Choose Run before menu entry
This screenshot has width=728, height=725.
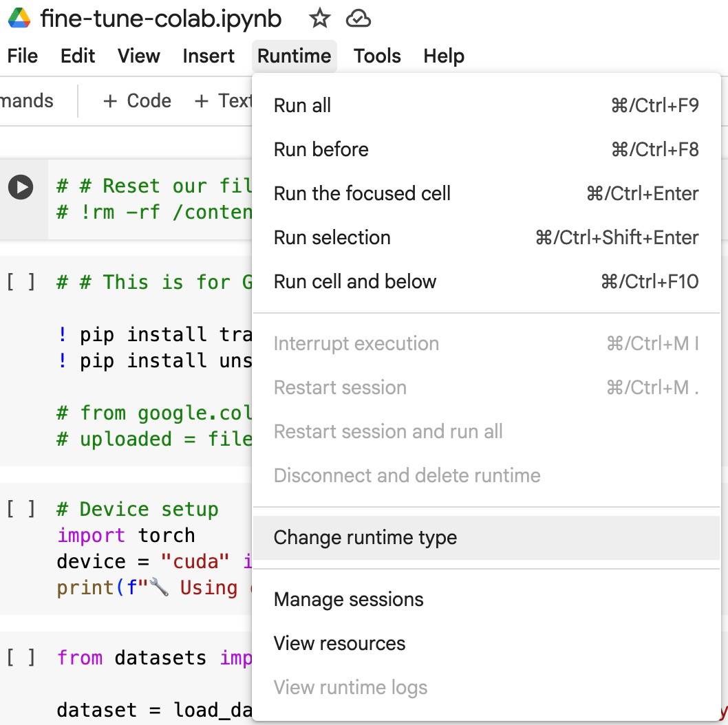pos(486,149)
